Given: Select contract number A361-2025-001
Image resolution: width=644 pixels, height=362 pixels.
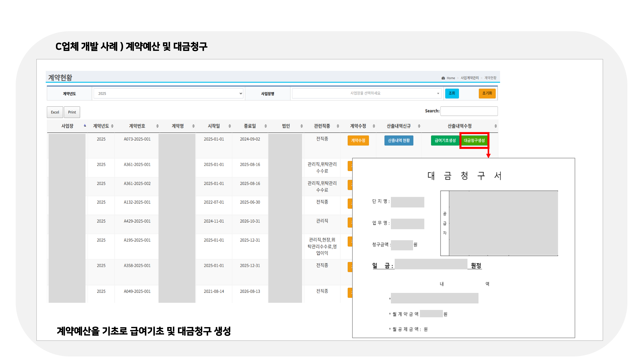Looking at the screenshot, I should [x=137, y=165].
